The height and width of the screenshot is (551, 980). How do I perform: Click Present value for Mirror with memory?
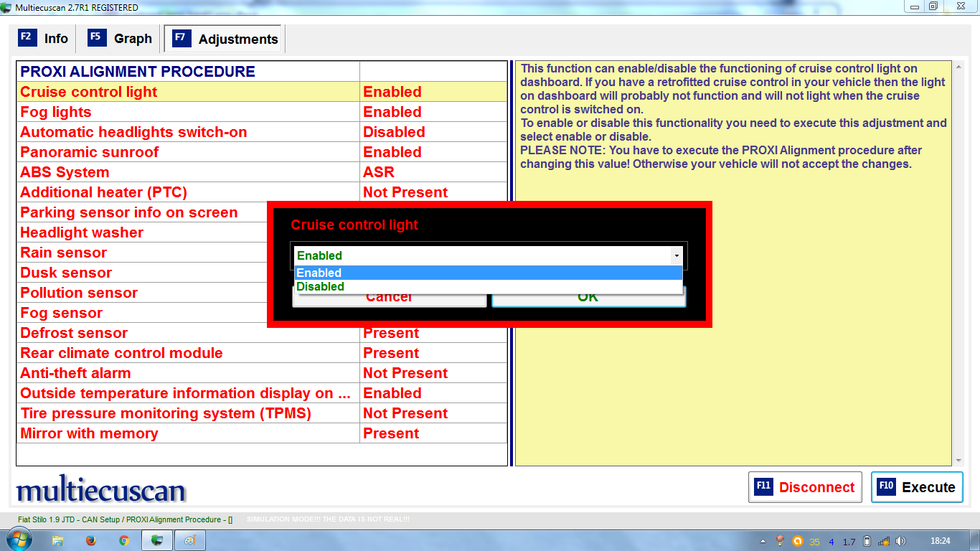pyautogui.click(x=391, y=433)
